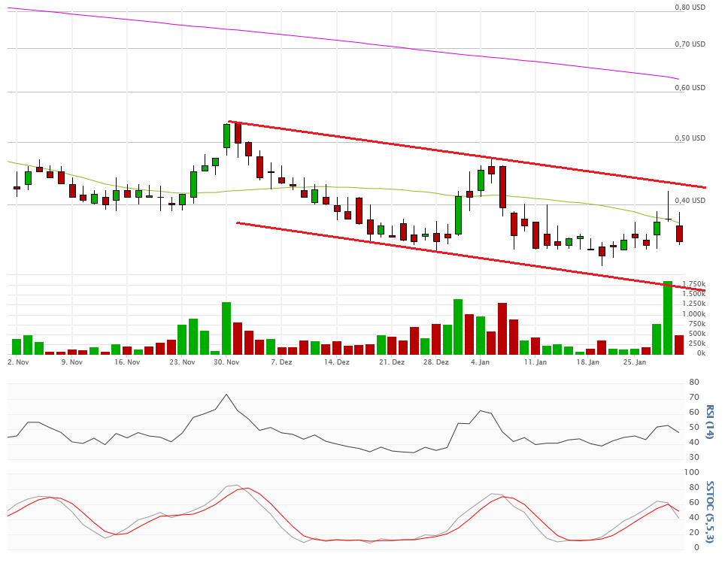
Task: Select the 750k volume axis label
Action: click(x=697, y=324)
